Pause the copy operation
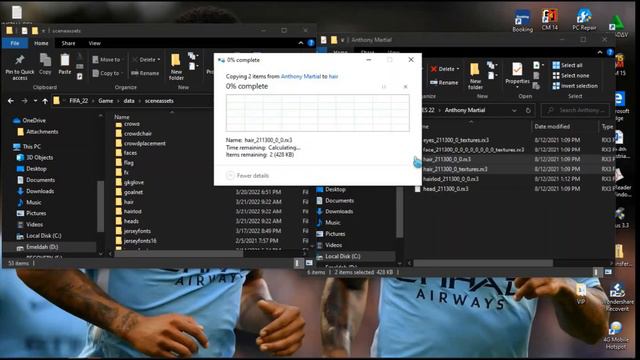 [x=384, y=87]
